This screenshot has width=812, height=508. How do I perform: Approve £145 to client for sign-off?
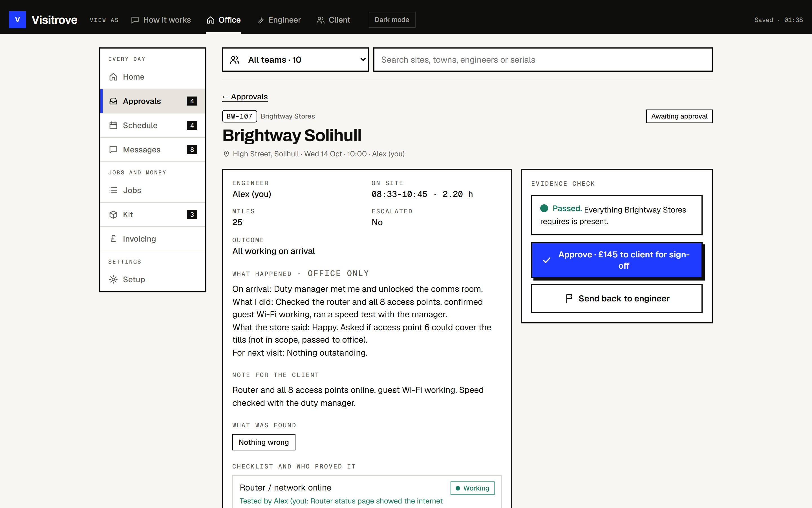click(x=617, y=260)
